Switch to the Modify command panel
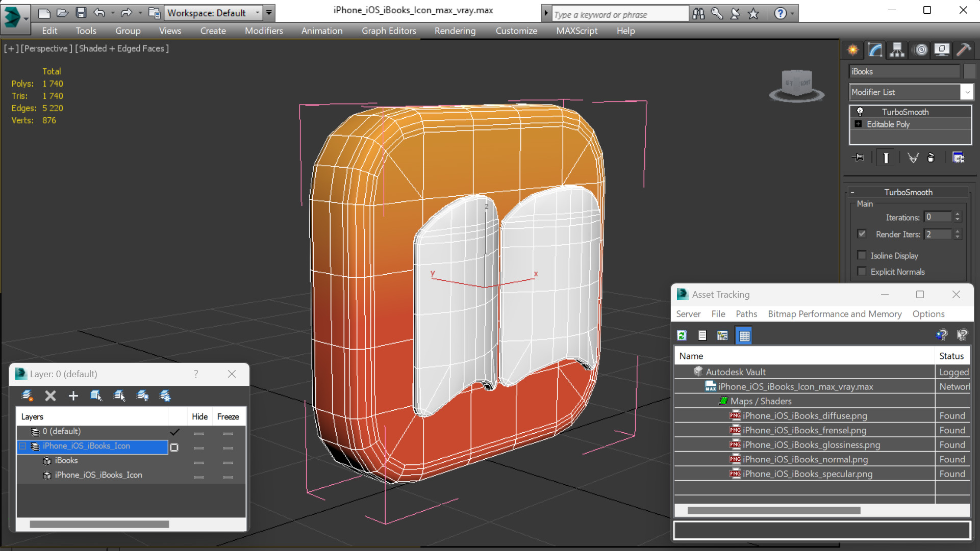Viewport: 980px width, 551px height. point(875,50)
